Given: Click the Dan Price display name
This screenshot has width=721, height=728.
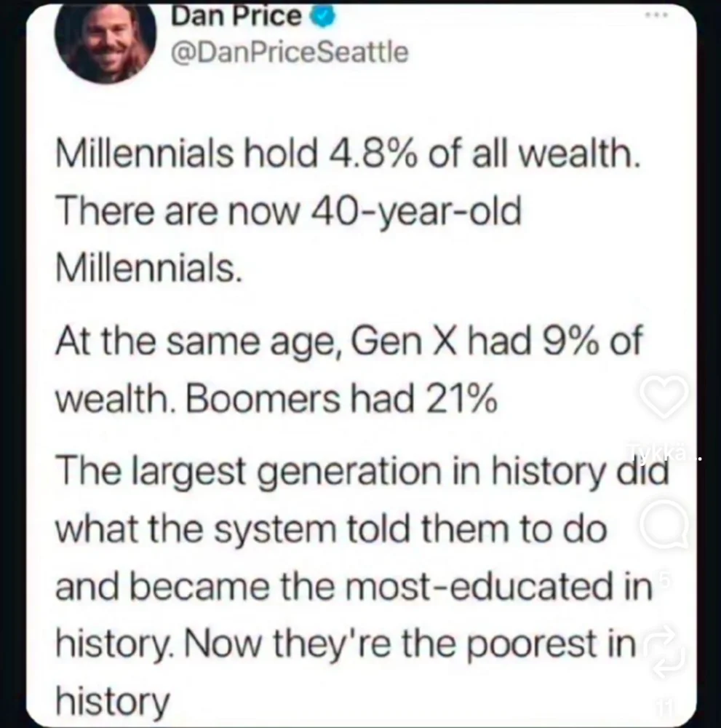Looking at the screenshot, I should (x=236, y=16).
